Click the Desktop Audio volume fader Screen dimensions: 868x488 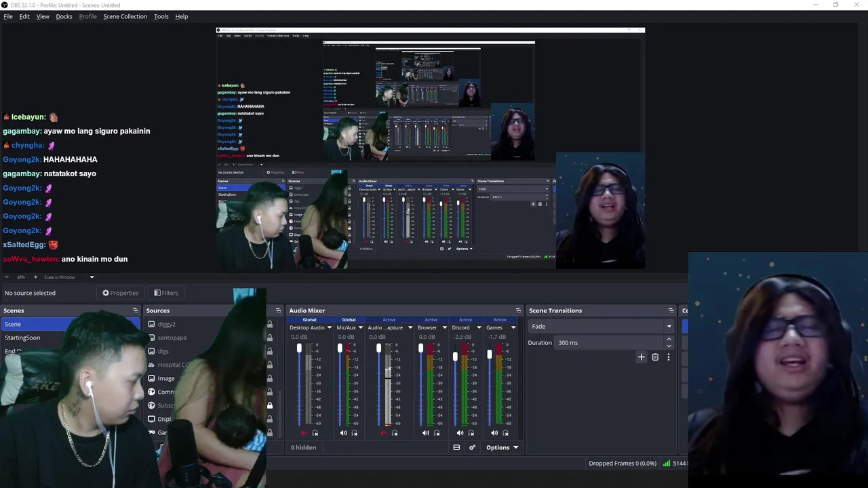298,348
